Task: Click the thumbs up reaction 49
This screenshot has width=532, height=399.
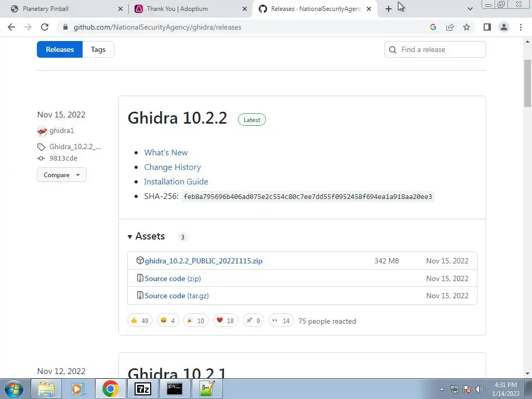Action: tap(140, 321)
